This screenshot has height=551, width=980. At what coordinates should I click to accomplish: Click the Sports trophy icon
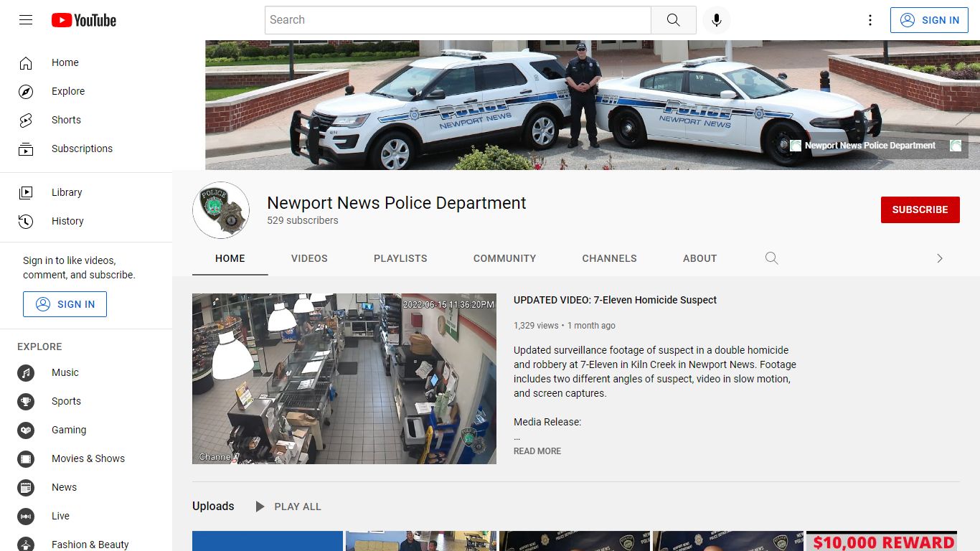click(26, 401)
